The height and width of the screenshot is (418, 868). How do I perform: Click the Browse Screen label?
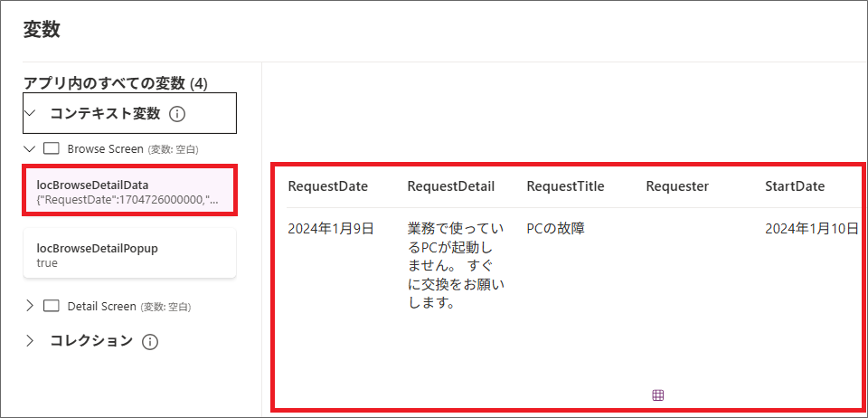(x=105, y=148)
